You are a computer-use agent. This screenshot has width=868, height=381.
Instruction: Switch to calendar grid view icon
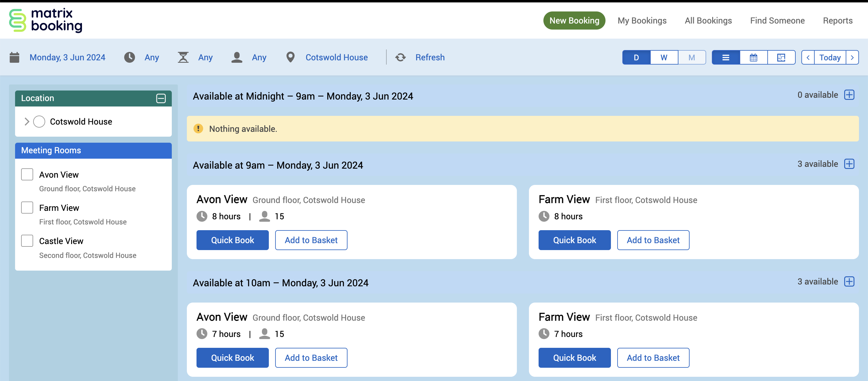click(x=753, y=58)
